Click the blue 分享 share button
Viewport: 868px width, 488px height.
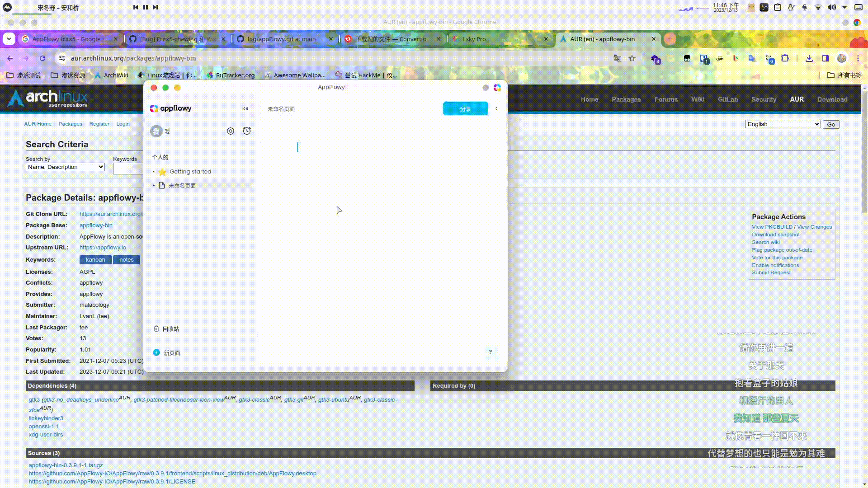(x=465, y=109)
